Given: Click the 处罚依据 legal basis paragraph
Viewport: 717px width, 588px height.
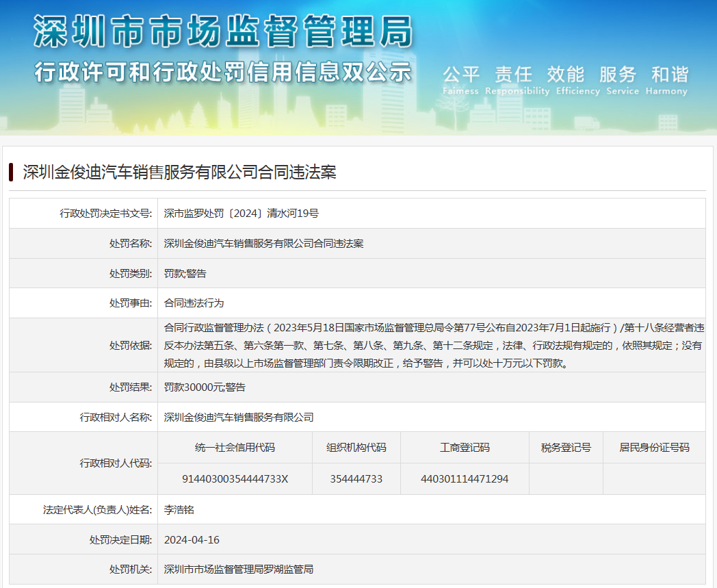Looking at the screenshot, I should [x=434, y=346].
